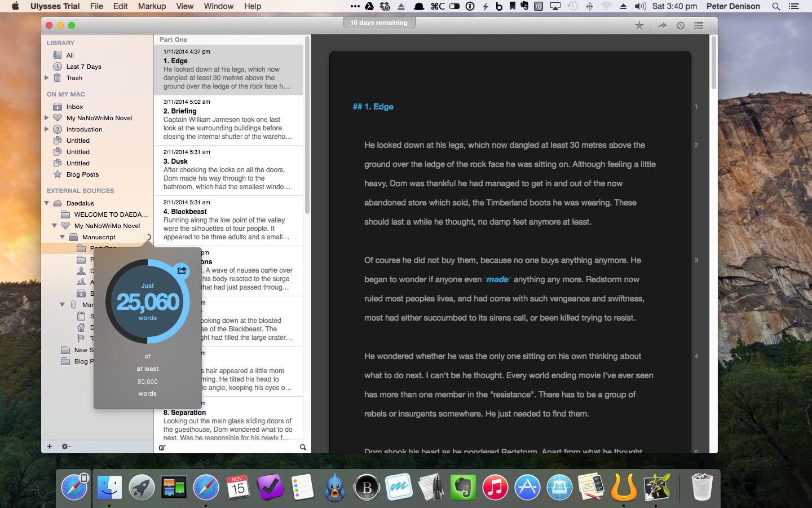Click the plus button to add group
812x508 pixels.
(50, 446)
